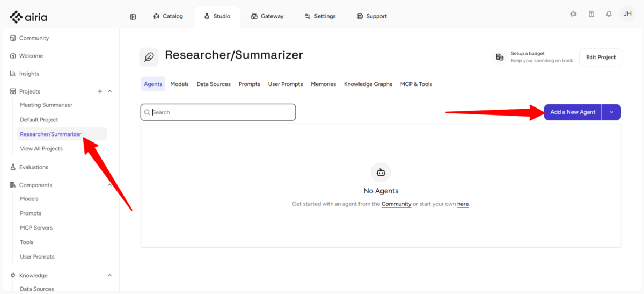This screenshot has width=644, height=294.
Task: Switch to the Gateway tab
Action: click(x=267, y=16)
